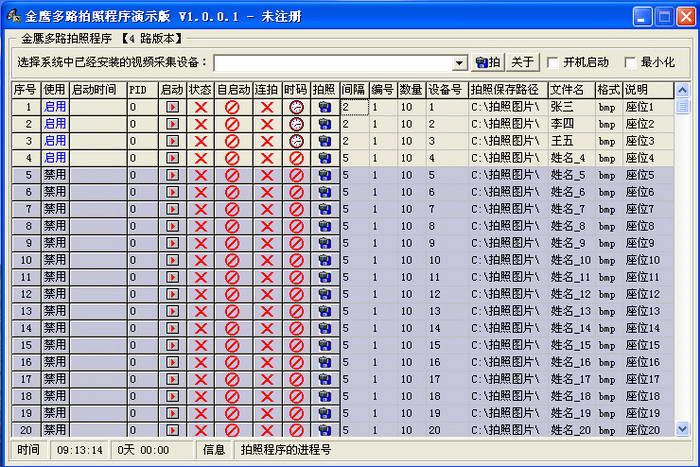This screenshot has height=467, width=700.
Task: Click the camera snapshot icon in row 20
Action: 325,430
